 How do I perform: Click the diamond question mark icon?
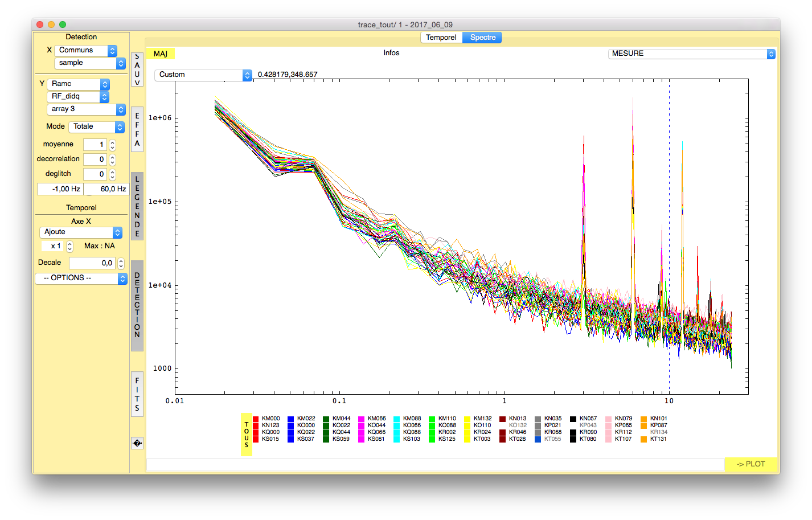137,443
